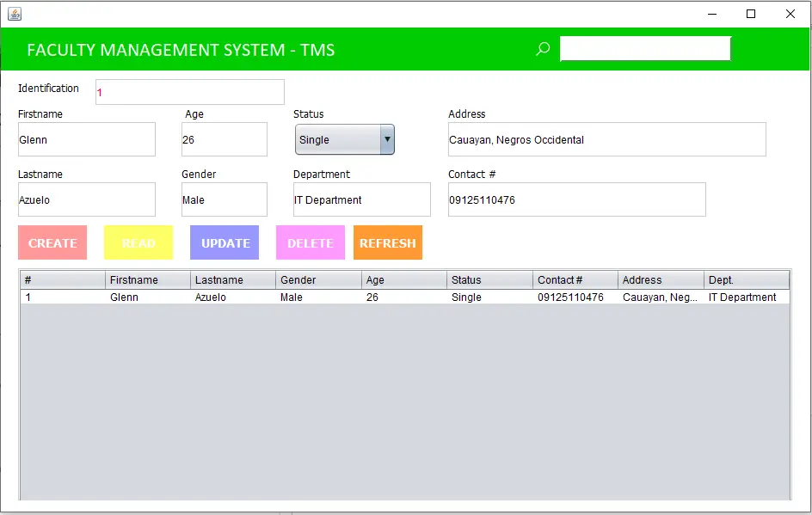Click the Java app icon in title bar
The image size is (812, 515).
tap(15, 14)
